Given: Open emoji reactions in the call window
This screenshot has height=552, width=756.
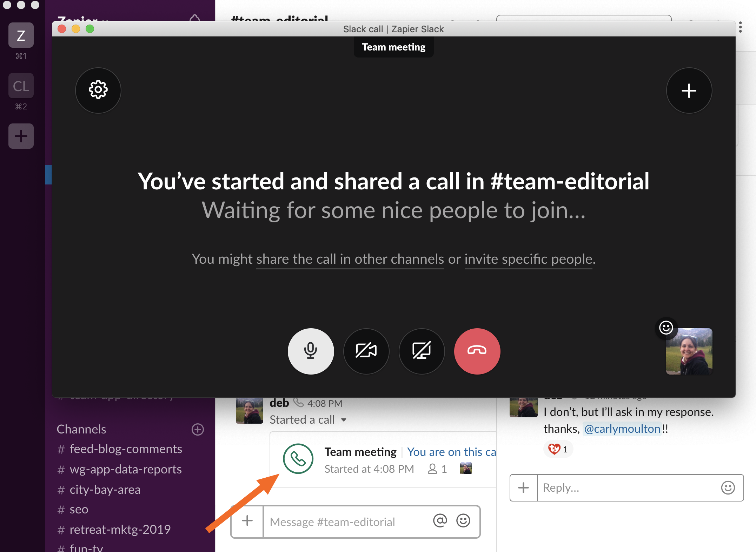Looking at the screenshot, I should coord(666,328).
